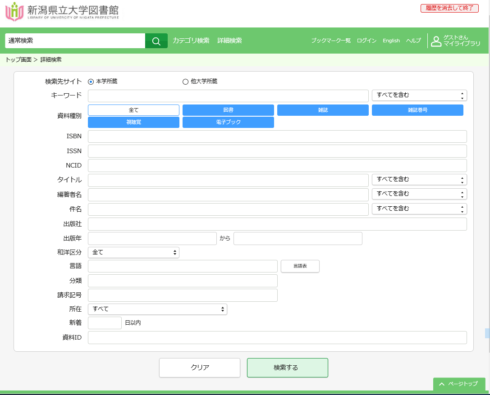Image resolution: width=490 pixels, height=395 pixels.
Task: Open the 言語表 language list button
Action: click(300, 266)
